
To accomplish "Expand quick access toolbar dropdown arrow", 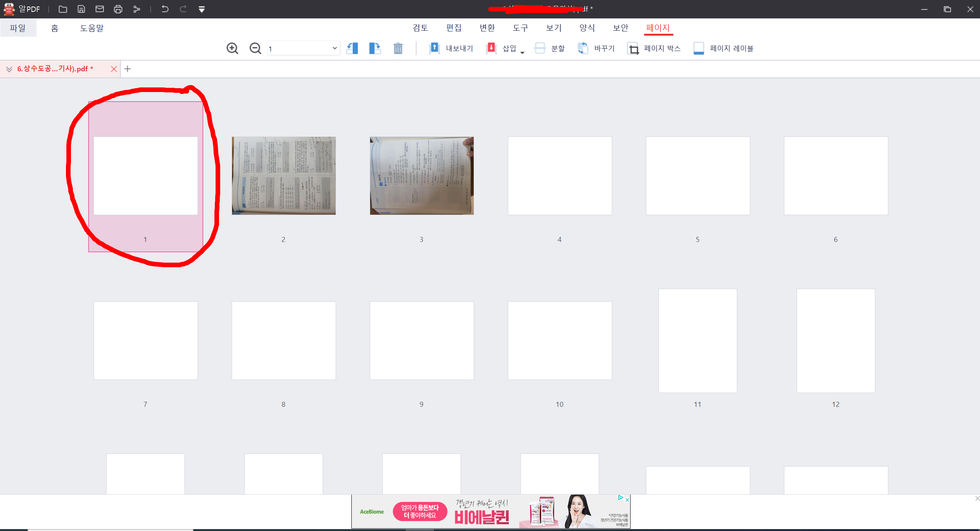I will click(202, 9).
